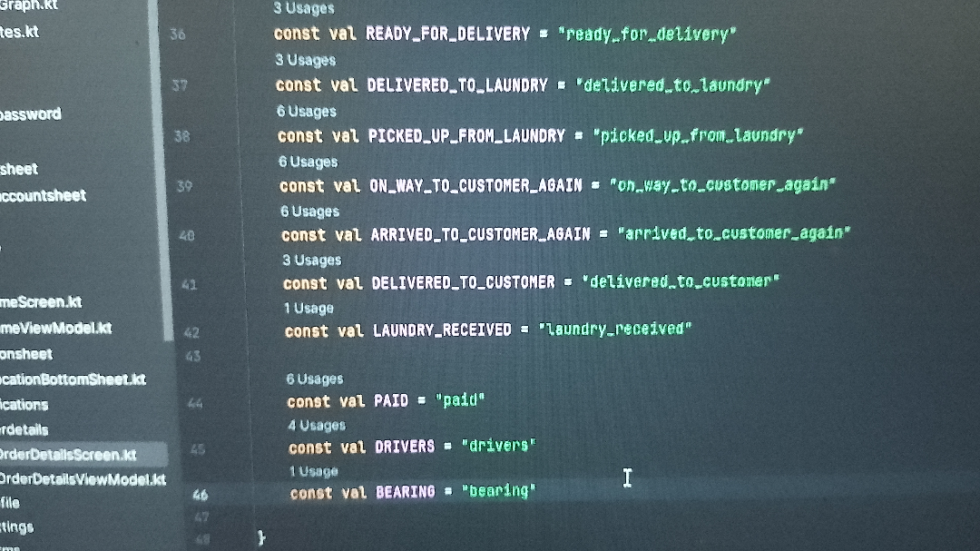Click line number 42 in the gutter

191,333
